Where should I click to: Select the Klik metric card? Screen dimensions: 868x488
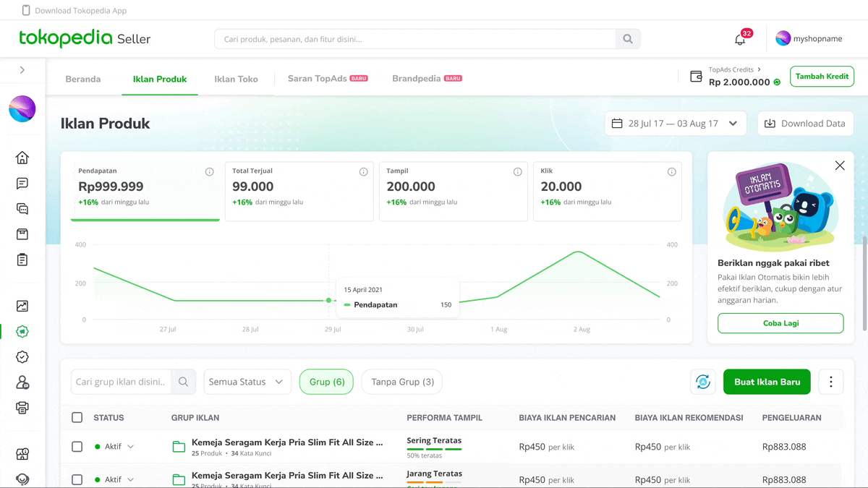(x=608, y=191)
